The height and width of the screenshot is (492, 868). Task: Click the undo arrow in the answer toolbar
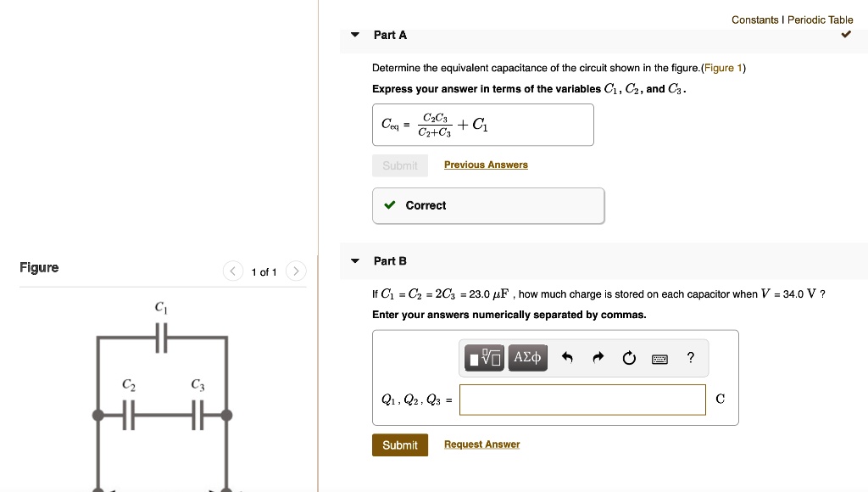567,358
